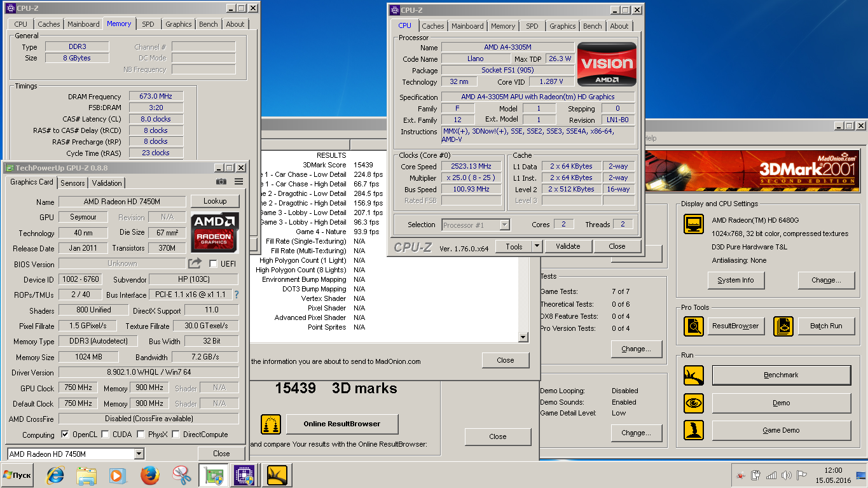Viewport: 868px width, 488px height.
Task: Click the Validate button in CPU-Z
Action: point(568,246)
